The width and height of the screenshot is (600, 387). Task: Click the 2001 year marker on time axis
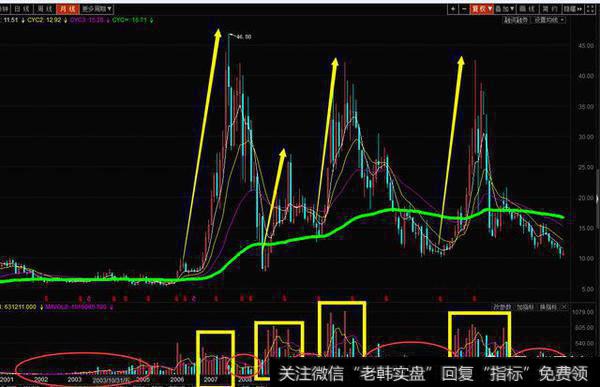point(7,380)
